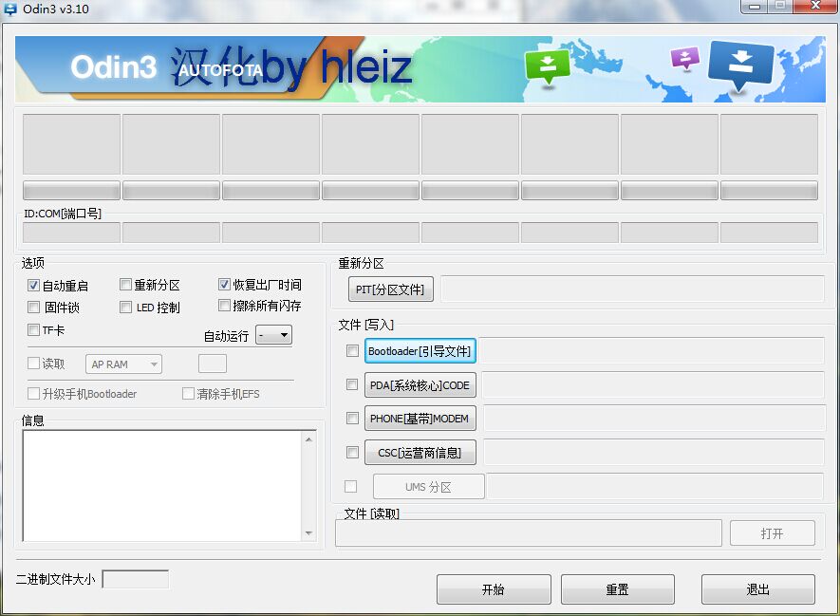Enable the 重新分区 checkbox
The width and height of the screenshot is (840, 616).
[x=125, y=285]
